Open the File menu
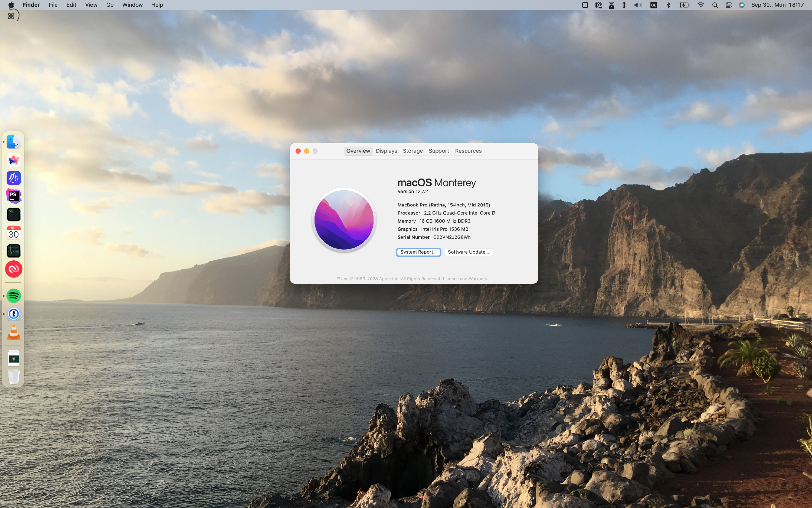Image resolution: width=812 pixels, height=508 pixels. point(53,5)
